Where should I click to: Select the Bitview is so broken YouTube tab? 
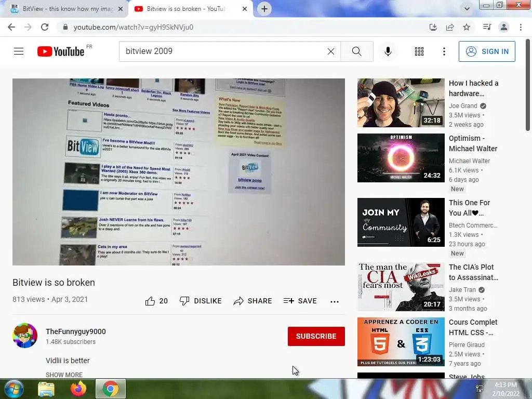pos(191,9)
